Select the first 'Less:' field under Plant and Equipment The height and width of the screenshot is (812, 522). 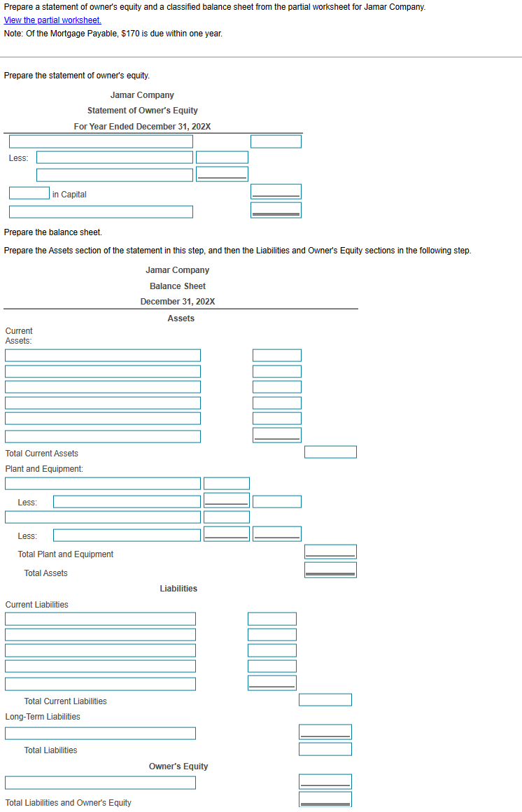click(126, 500)
